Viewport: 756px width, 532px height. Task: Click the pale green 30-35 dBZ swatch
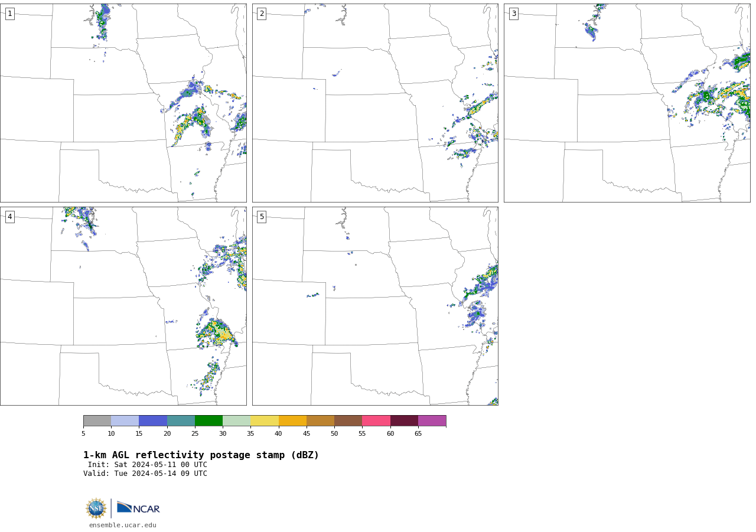pyautogui.click(x=237, y=421)
